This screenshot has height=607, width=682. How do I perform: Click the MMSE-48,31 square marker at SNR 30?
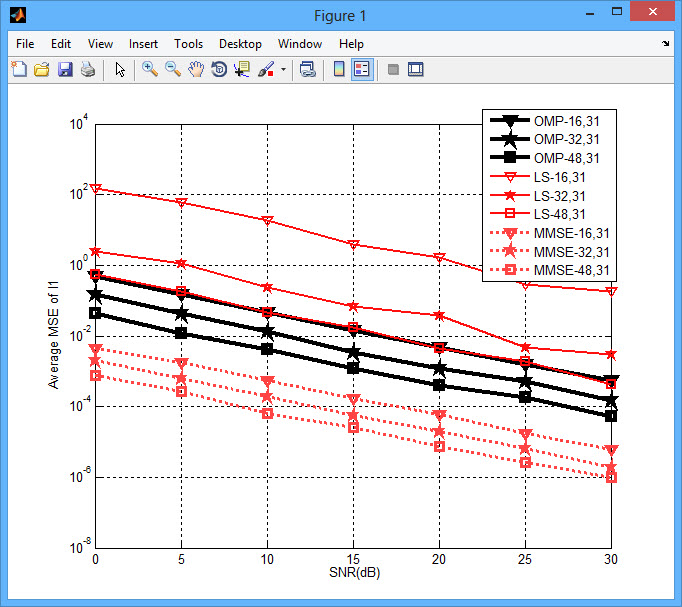coord(611,477)
